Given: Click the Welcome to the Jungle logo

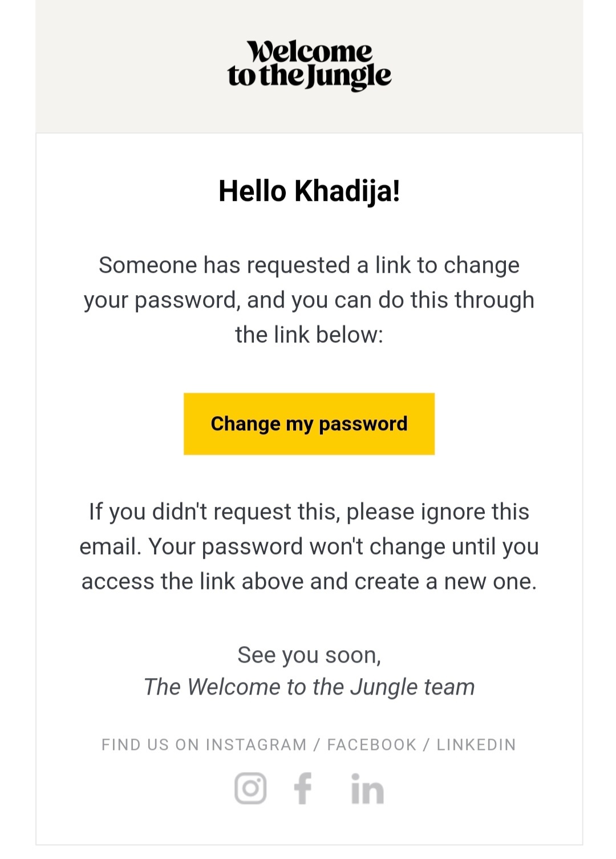Looking at the screenshot, I should pyautogui.click(x=309, y=65).
